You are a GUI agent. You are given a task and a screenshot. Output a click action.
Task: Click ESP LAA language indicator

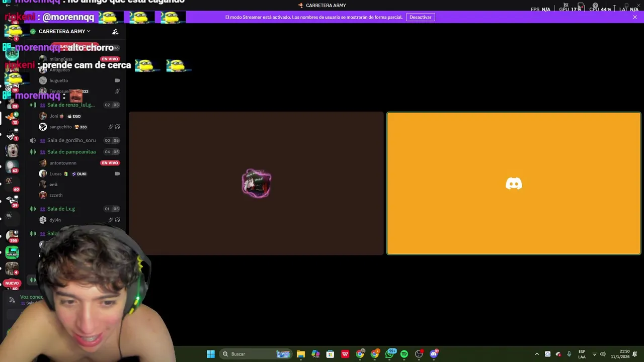(582, 354)
